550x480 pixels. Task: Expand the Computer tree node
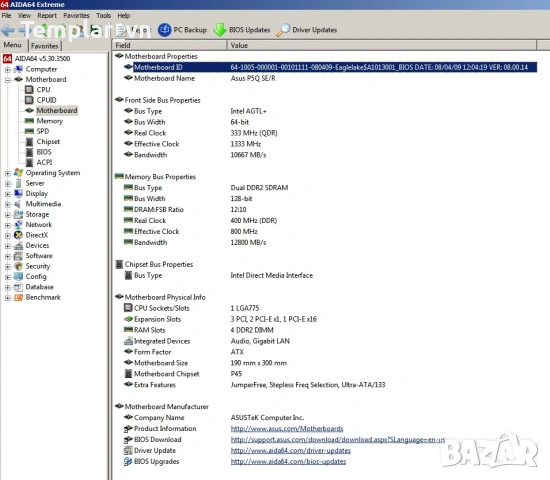8,69
